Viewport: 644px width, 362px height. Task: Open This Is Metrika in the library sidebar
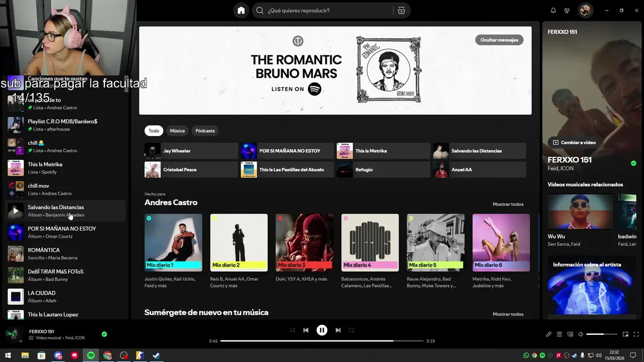point(65,168)
